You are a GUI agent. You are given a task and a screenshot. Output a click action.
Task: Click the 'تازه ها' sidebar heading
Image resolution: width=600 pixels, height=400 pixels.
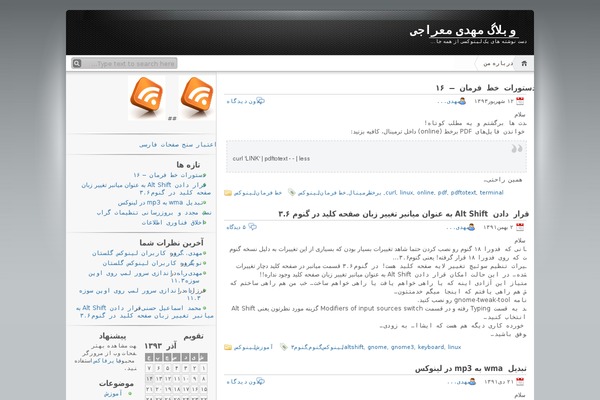click(x=188, y=165)
